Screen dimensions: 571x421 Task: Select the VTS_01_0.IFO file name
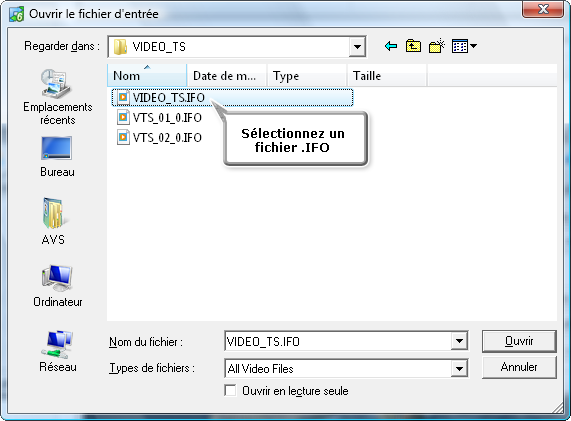coord(167,118)
